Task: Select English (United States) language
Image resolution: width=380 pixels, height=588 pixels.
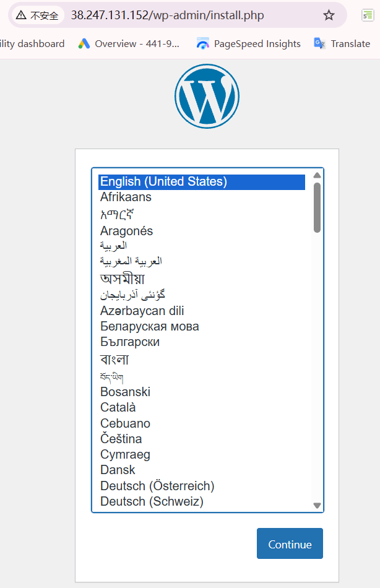Action: (x=202, y=182)
